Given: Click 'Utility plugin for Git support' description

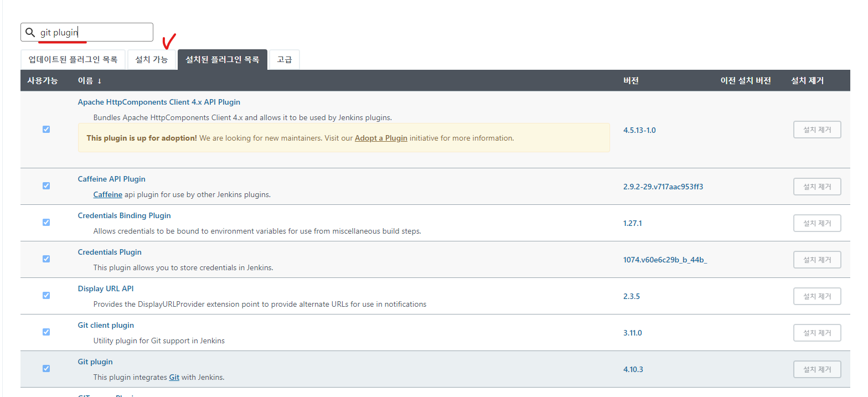Looking at the screenshot, I should tap(159, 341).
